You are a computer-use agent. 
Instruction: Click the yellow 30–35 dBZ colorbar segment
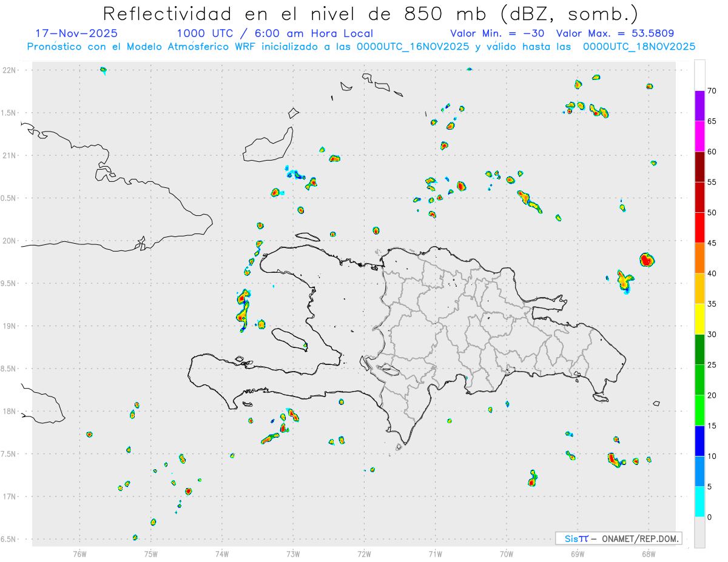[699, 319]
